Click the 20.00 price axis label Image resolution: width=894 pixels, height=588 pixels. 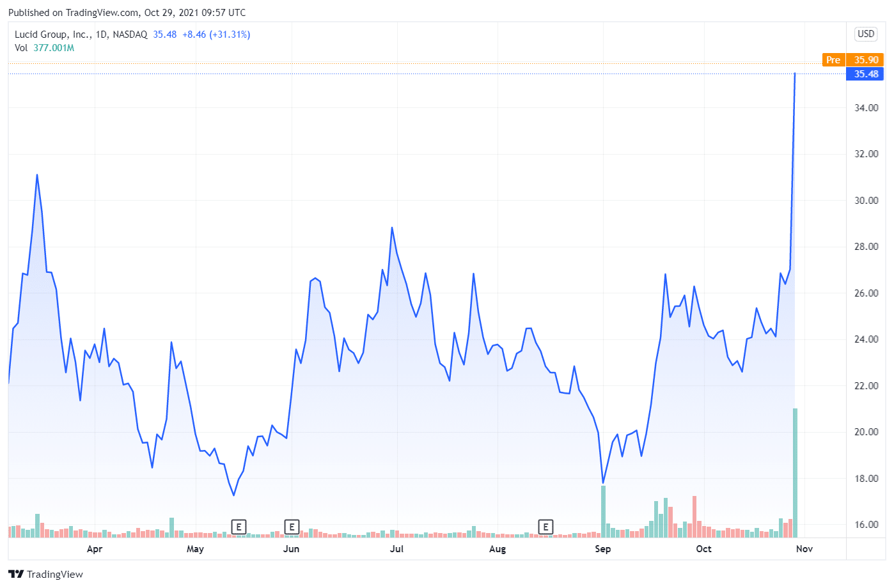(x=867, y=432)
